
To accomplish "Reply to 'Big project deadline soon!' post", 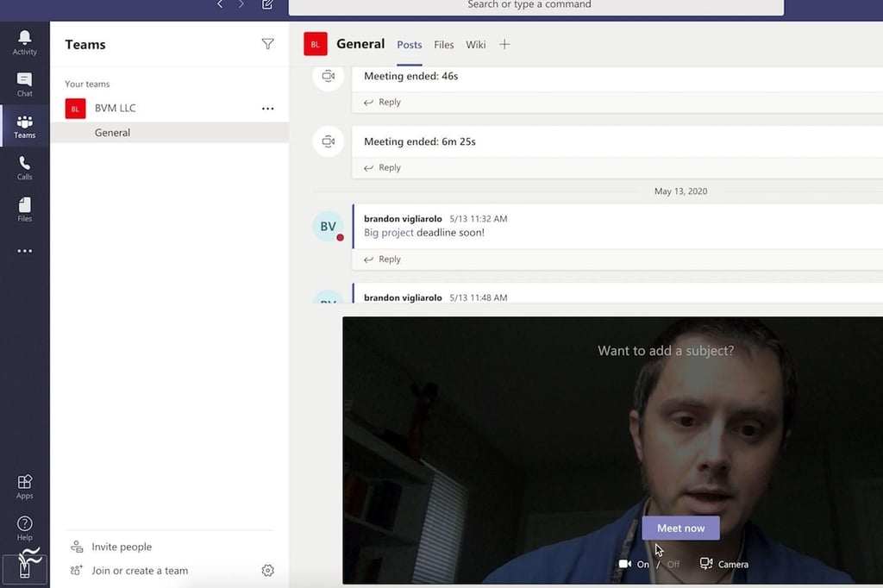I will click(383, 259).
